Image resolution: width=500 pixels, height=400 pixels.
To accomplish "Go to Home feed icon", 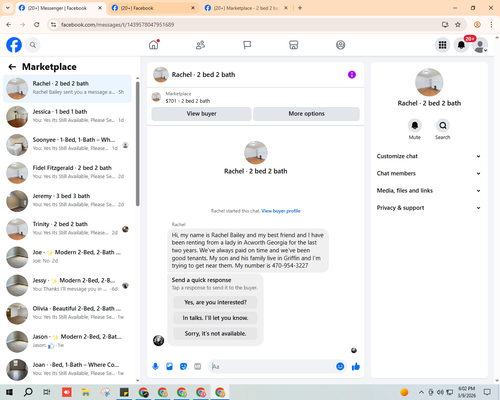I will [154, 45].
